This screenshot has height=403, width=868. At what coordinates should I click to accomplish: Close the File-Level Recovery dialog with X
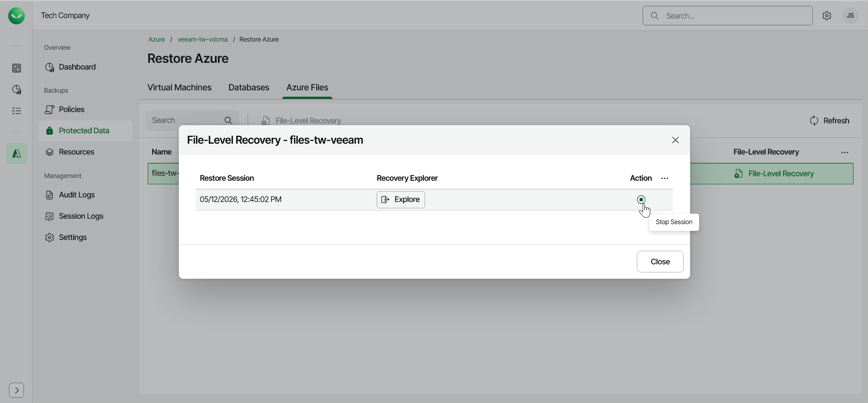coord(675,140)
